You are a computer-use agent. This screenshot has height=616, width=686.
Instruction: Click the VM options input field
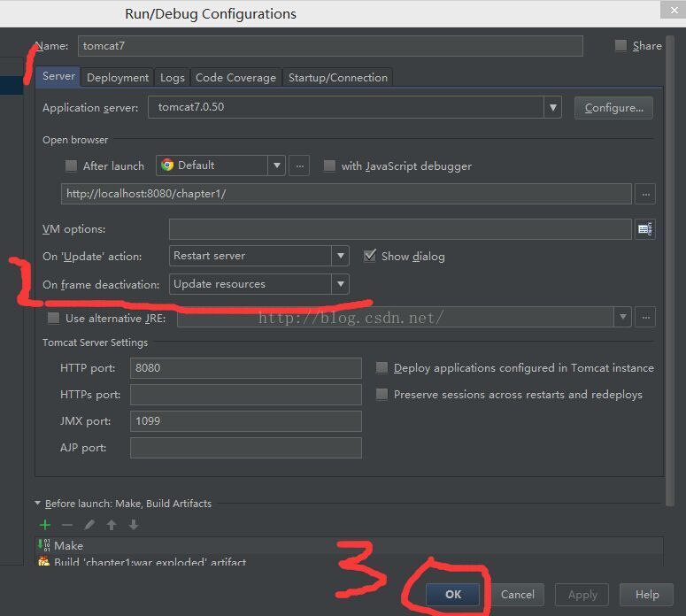pyautogui.click(x=400, y=229)
